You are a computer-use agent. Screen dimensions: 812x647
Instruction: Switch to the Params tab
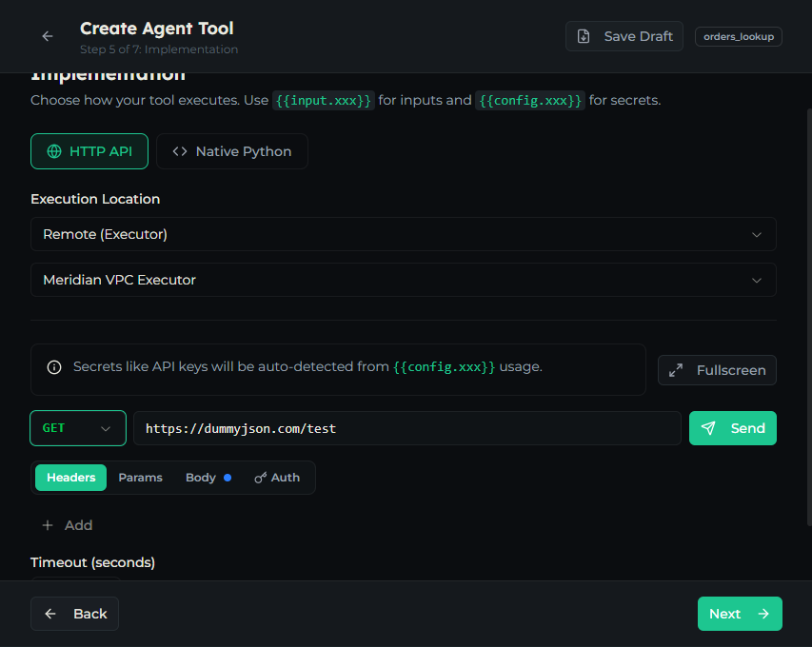(x=140, y=478)
